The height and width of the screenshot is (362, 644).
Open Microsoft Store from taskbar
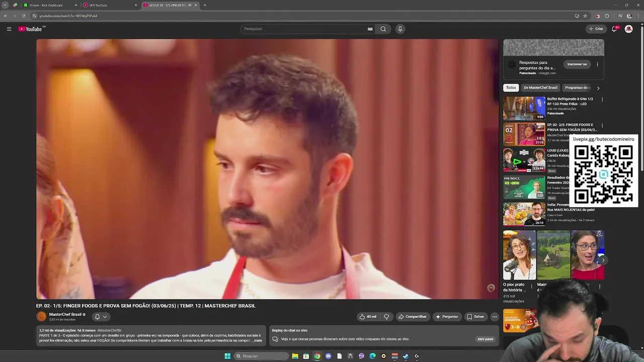[x=306, y=356]
